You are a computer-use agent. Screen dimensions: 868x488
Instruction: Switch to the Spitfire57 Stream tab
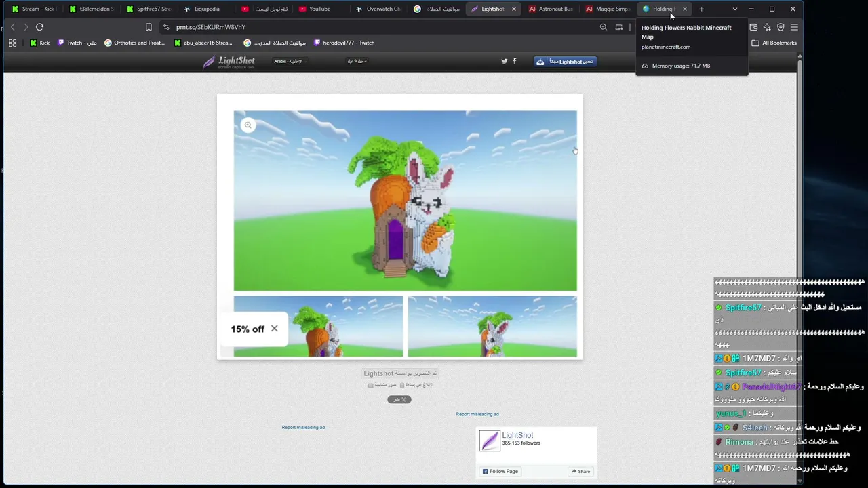pyautogui.click(x=149, y=9)
